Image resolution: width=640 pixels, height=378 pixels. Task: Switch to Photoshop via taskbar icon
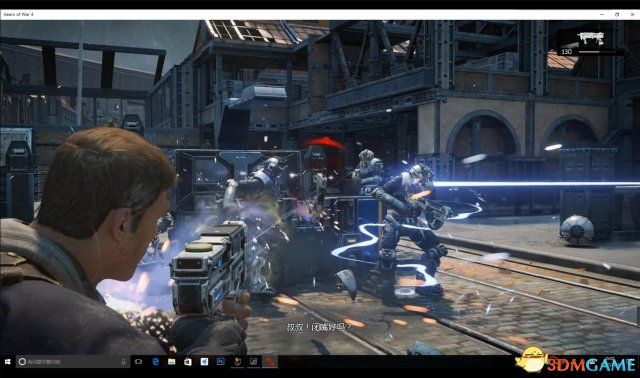point(221,361)
